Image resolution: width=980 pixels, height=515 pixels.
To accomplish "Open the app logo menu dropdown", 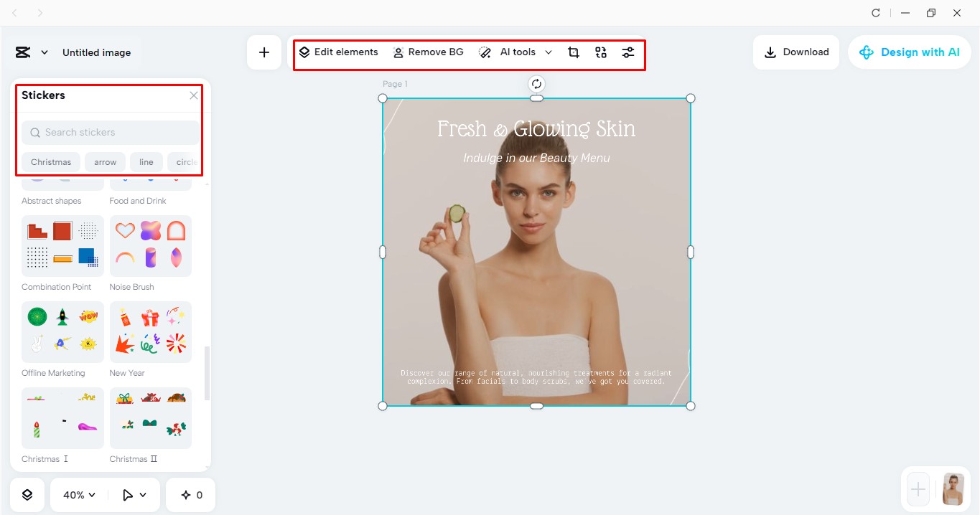I will pos(32,52).
